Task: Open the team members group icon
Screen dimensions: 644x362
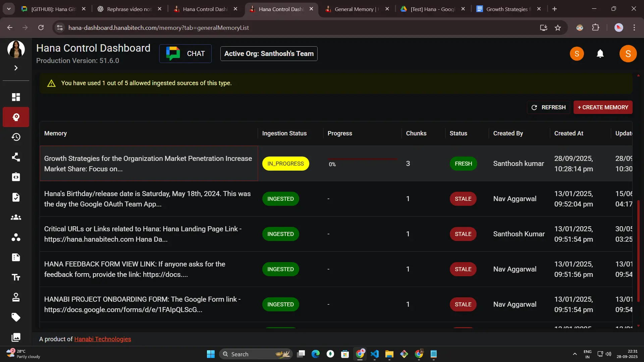Action: (x=16, y=217)
